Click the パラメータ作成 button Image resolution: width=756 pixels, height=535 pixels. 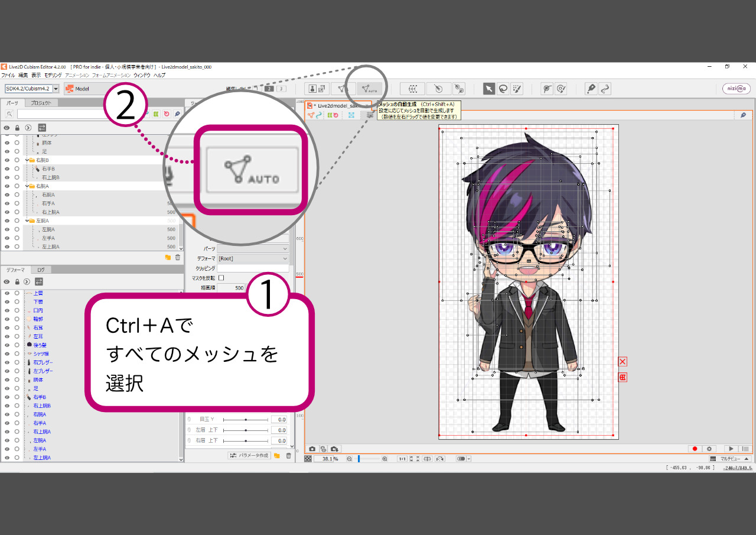click(249, 456)
